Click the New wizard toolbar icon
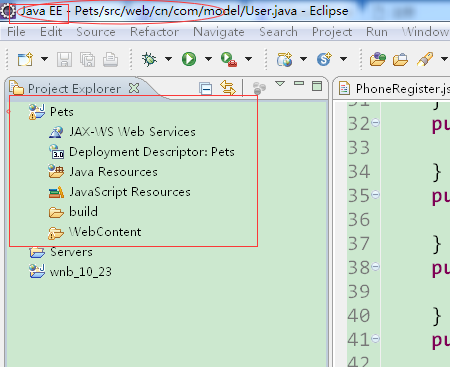450x367 pixels. (x=25, y=59)
